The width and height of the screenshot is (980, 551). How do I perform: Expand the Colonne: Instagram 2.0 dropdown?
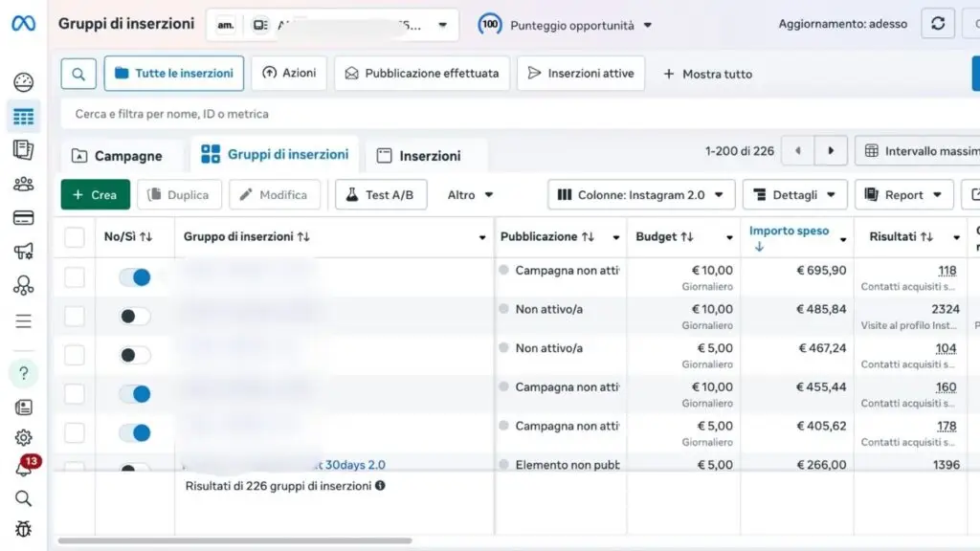pos(641,195)
